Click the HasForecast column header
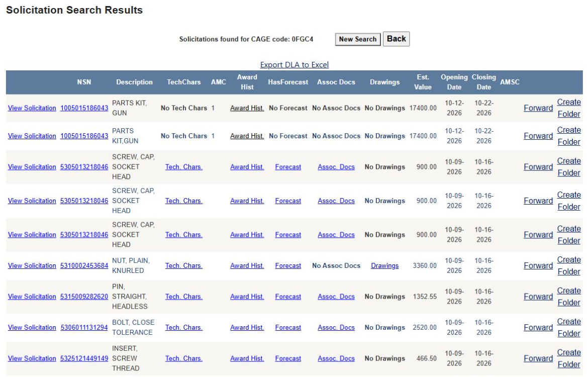The image size is (588, 377). point(288,82)
